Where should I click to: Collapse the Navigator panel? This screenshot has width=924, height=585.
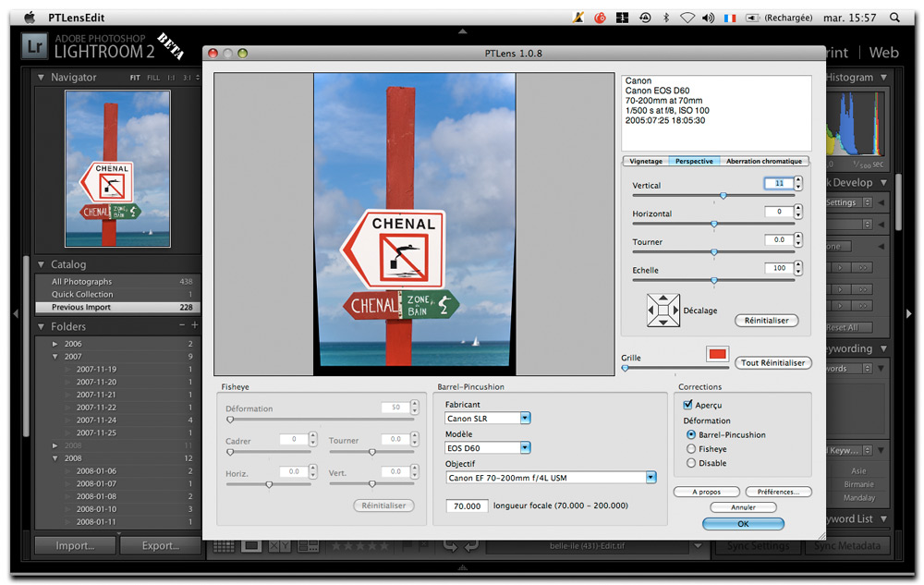[x=41, y=78]
